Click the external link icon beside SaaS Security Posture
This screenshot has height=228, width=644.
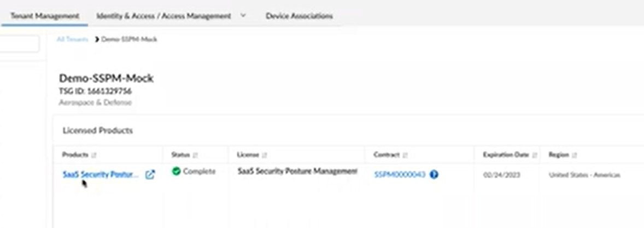150,175
